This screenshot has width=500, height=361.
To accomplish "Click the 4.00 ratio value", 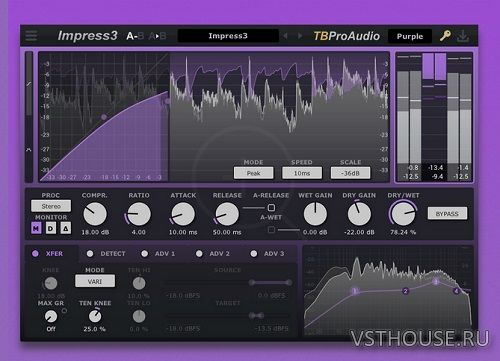I will (139, 232).
